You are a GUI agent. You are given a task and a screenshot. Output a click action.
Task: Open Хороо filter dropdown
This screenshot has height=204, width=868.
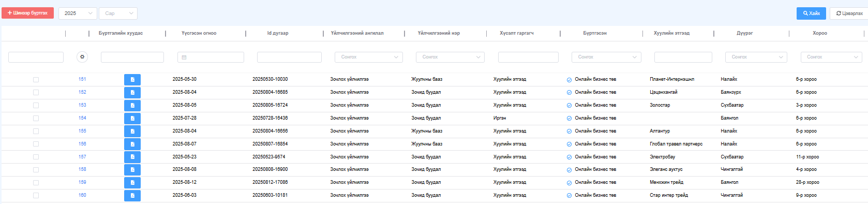tap(831, 57)
